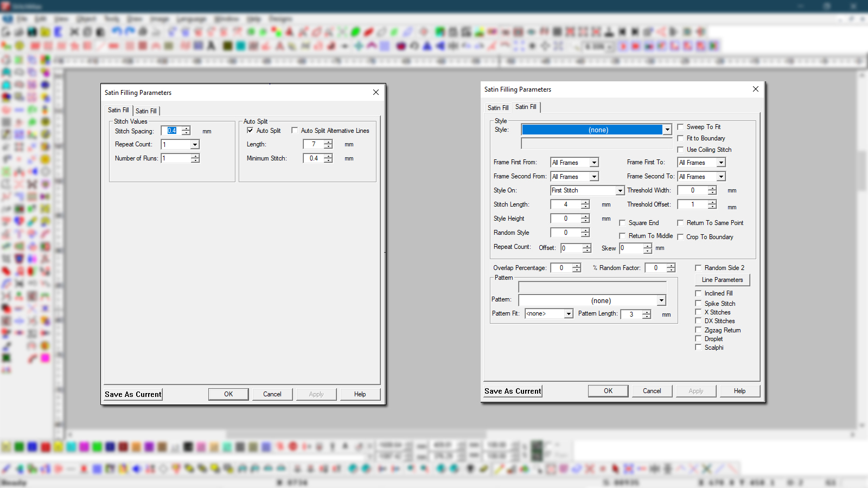Screen dimensions: 868x488
Task: Click OK in the right dialog
Action: tap(608, 391)
